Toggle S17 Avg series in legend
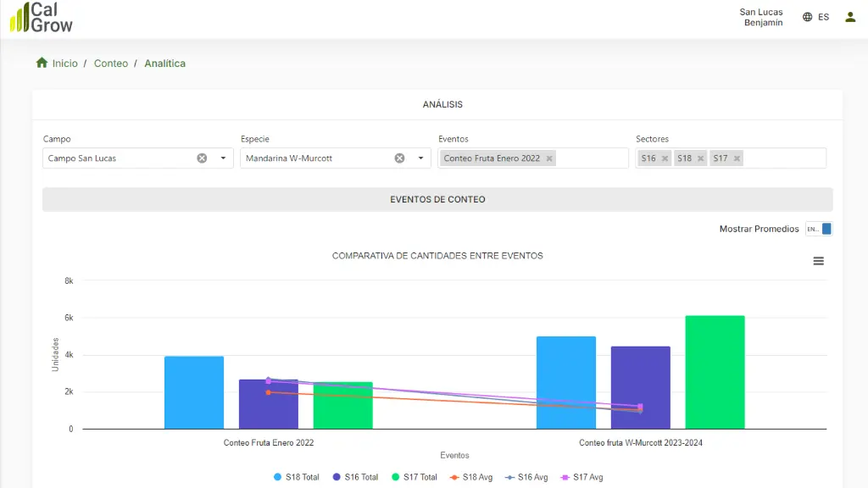The height and width of the screenshot is (488, 868). [x=581, y=477]
